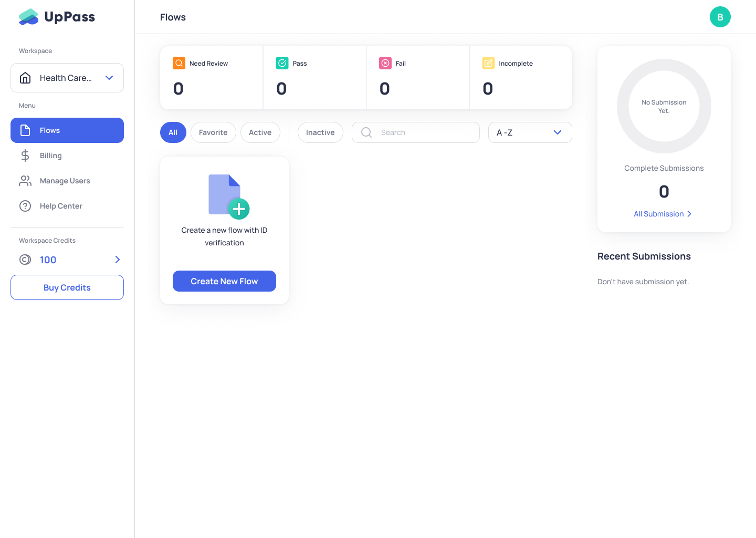Click the Incomplete yellow edit icon
The image size is (756, 538).
(488, 63)
